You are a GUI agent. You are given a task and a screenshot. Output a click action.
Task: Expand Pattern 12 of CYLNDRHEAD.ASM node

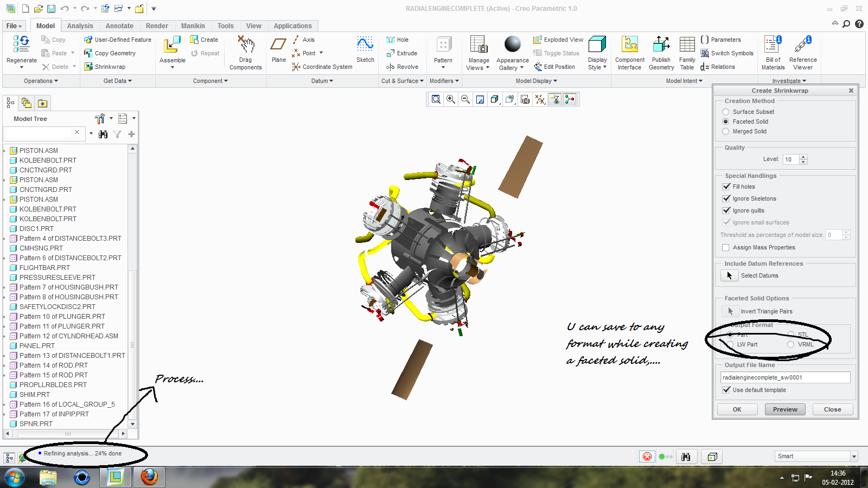click(x=5, y=336)
